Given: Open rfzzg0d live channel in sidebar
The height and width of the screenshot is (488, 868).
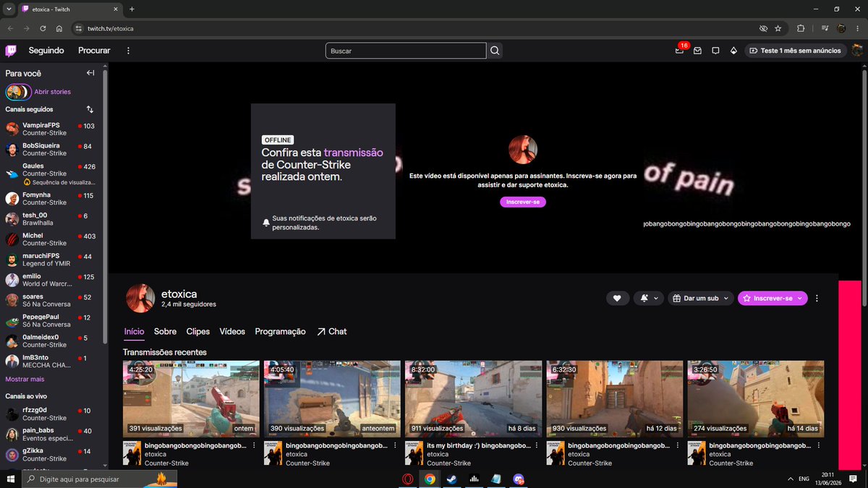Looking at the screenshot, I should pyautogui.click(x=53, y=414).
